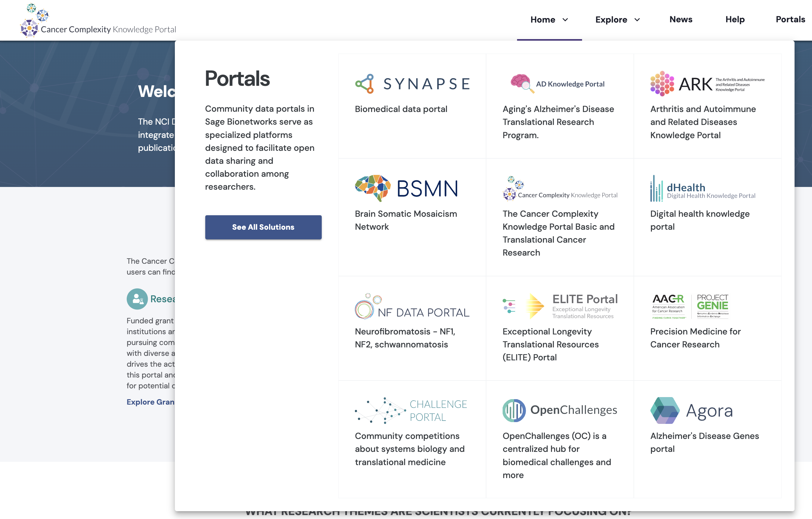Image resolution: width=812 pixels, height=519 pixels.
Task: Click the ELITE Portal logo
Action: coord(560,306)
